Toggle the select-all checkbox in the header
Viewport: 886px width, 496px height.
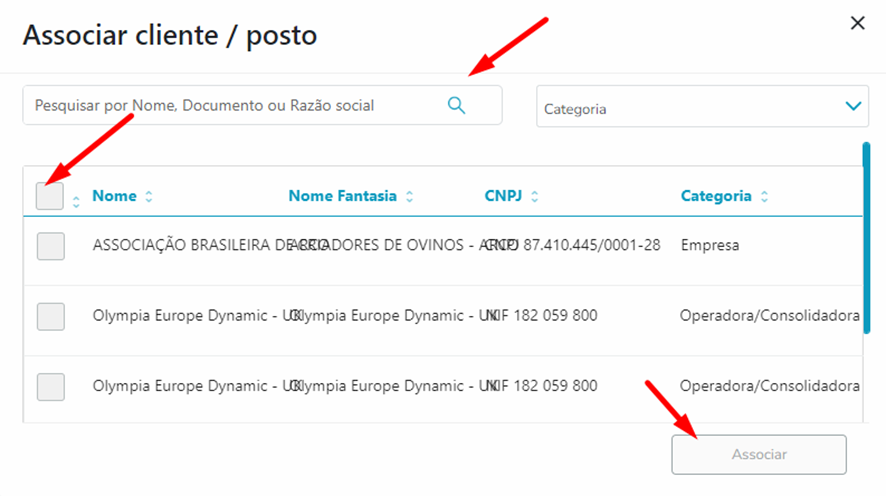tap(50, 196)
